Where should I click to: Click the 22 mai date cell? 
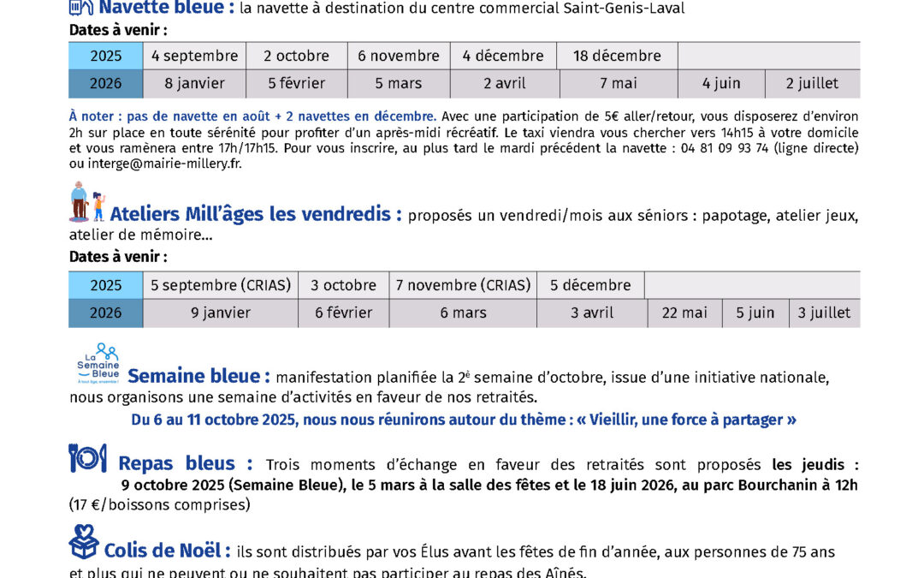pyautogui.click(x=684, y=313)
